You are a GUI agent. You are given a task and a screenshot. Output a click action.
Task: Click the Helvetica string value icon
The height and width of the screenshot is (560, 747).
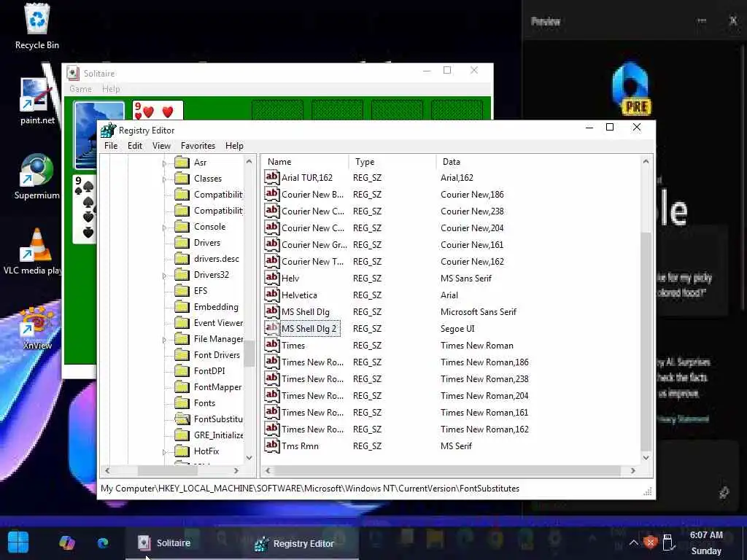pyautogui.click(x=271, y=295)
